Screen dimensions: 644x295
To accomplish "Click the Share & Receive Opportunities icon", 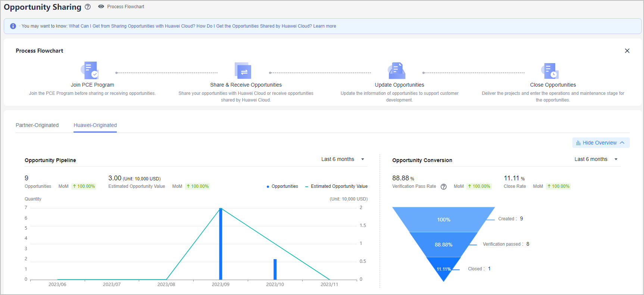I will tap(243, 71).
